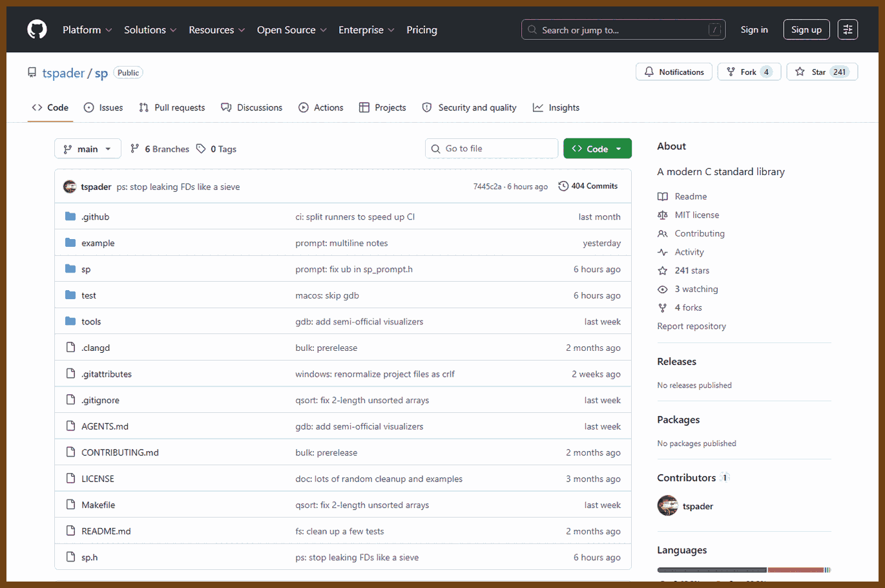This screenshot has height=588, width=885.
Task: Switch to the Pull requests tab
Action: [172, 107]
